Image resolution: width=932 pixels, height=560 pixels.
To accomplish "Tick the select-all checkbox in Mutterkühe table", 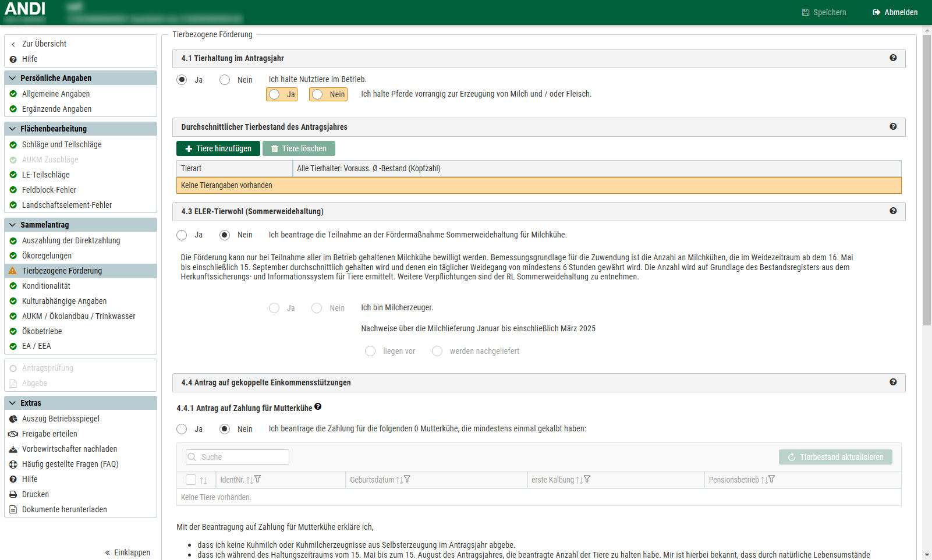I will tap(191, 480).
